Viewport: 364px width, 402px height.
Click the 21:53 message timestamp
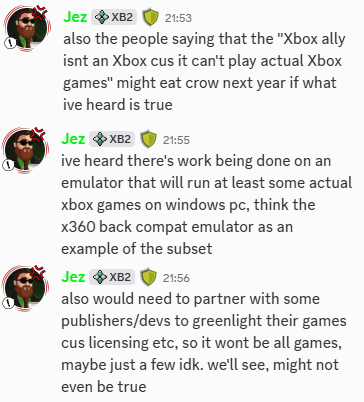coord(178,18)
